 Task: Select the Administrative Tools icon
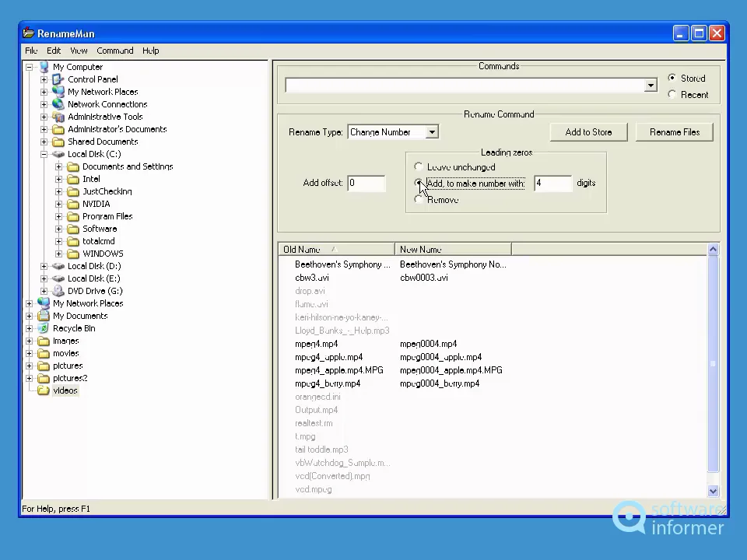click(58, 117)
